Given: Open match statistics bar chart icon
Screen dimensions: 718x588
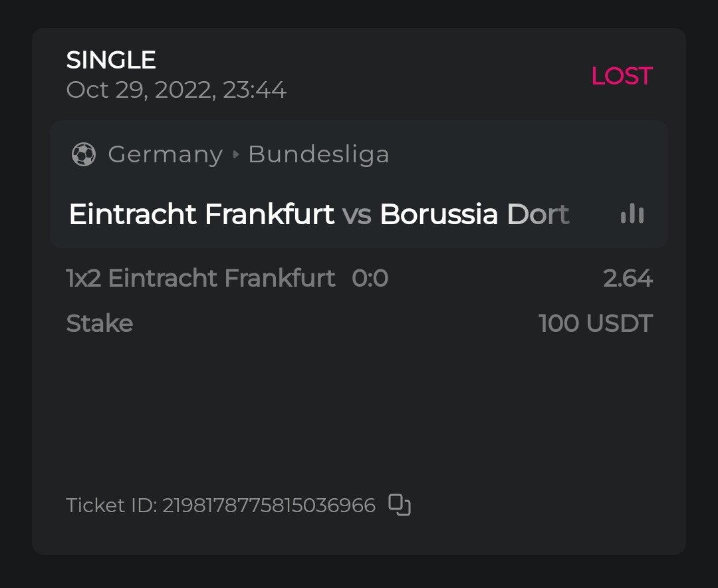Looking at the screenshot, I should click(632, 214).
